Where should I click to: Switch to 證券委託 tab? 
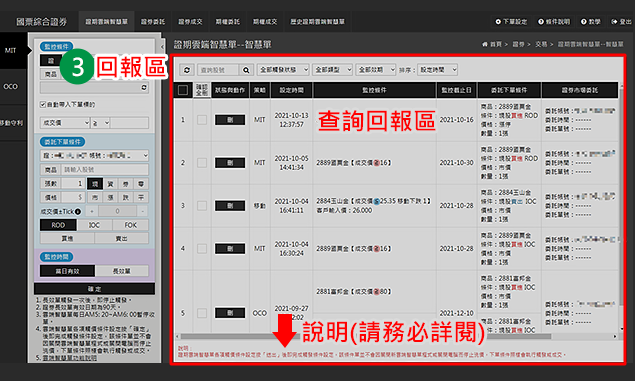coord(153,22)
